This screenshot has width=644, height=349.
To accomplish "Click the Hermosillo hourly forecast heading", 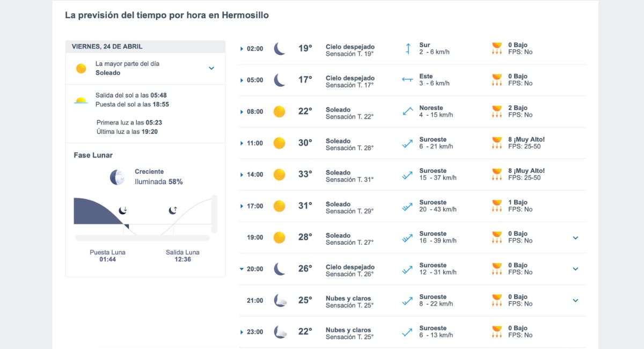I will pyautogui.click(x=166, y=15).
